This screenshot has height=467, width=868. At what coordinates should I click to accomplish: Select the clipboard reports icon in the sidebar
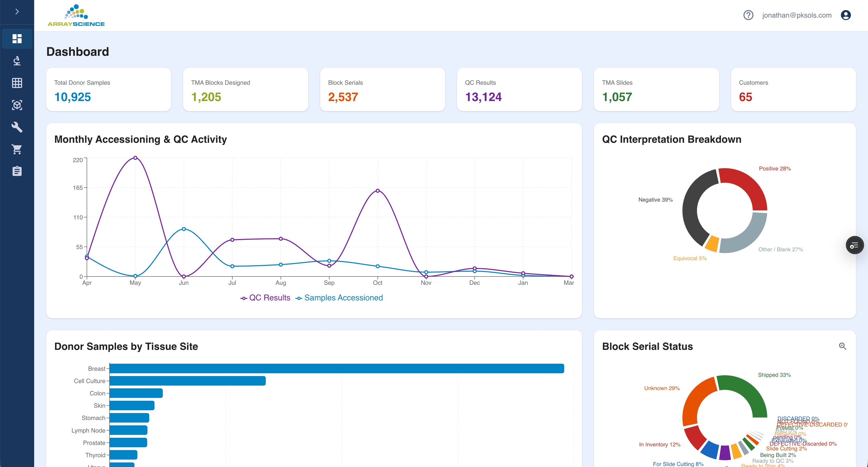click(x=17, y=171)
